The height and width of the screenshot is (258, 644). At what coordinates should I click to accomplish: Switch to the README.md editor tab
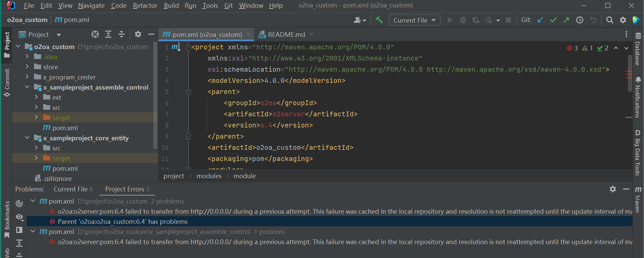[x=286, y=34]
